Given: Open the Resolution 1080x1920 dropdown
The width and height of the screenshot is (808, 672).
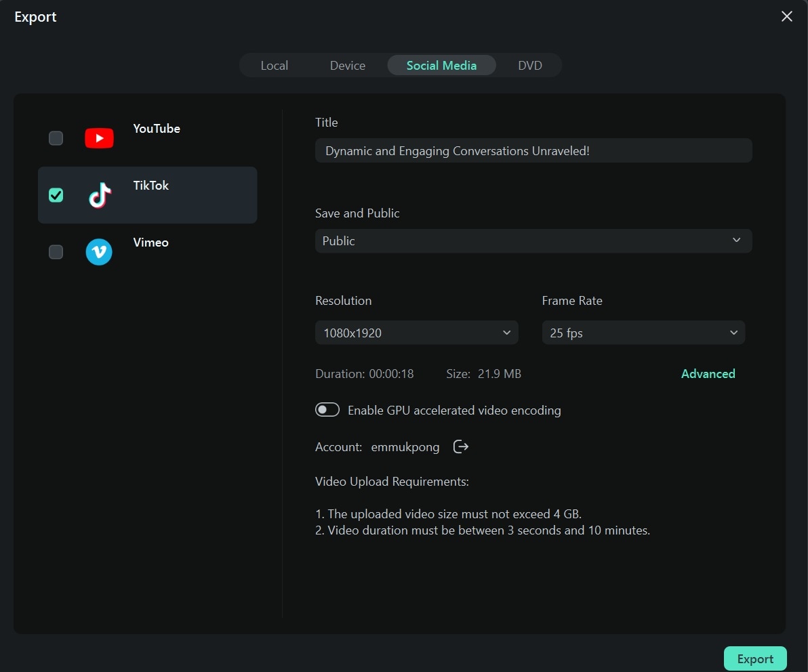Looking at the screenshot, I should 416,333.
